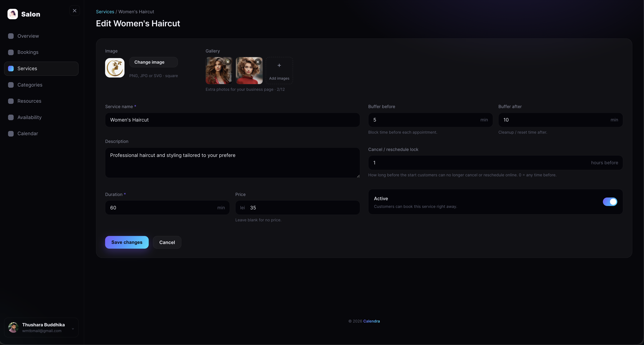Image resolution: width=644 pixels, height=345 pixels.
Task: Click the 'Salon' brand name text
Action: click(31, 14)
